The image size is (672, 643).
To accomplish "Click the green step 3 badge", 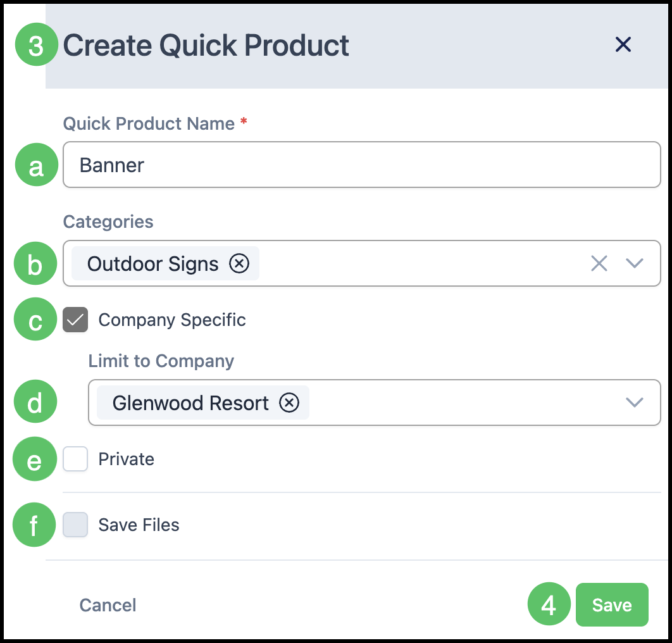I will point(37,44).
